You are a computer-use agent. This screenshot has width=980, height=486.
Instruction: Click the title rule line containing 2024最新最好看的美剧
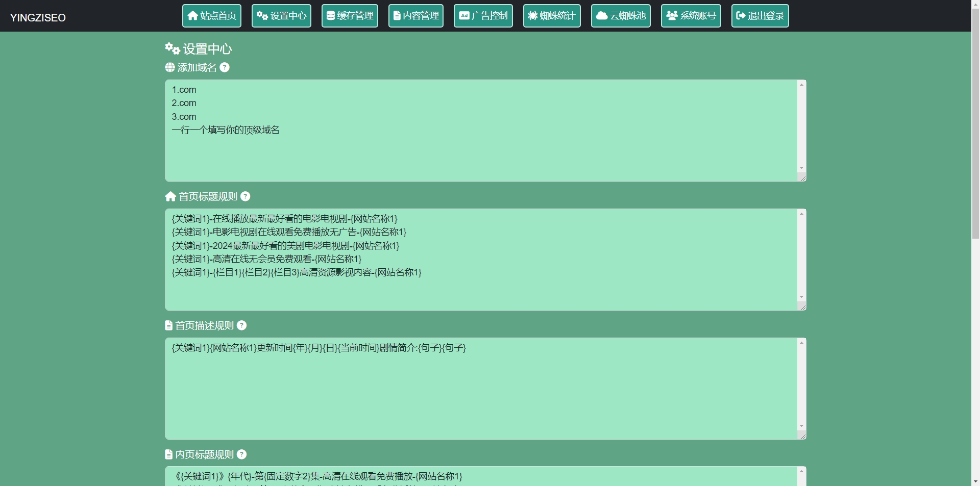click(285, 246)
